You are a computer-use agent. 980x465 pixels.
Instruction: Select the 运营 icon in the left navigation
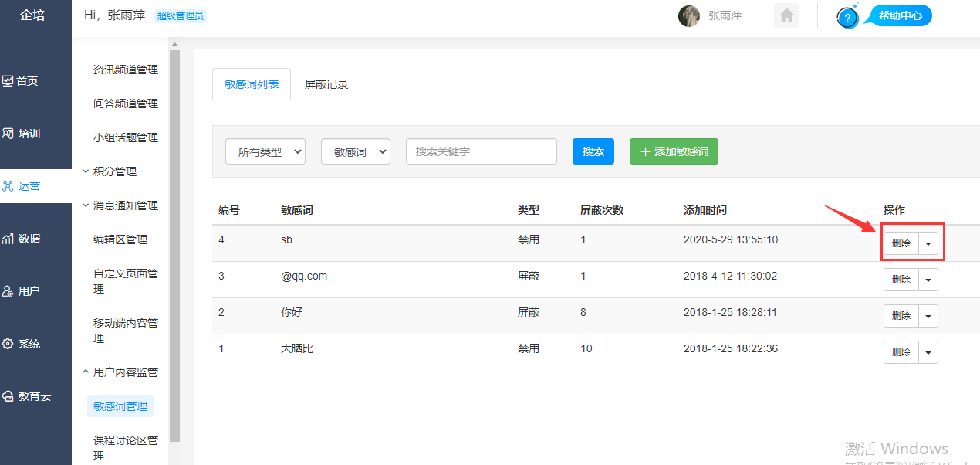tap(8, 185)
